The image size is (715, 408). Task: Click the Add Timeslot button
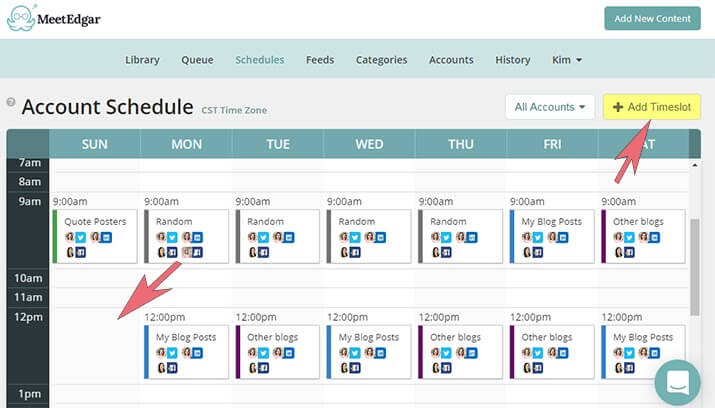pyautogui.click(x=652, y=107)
